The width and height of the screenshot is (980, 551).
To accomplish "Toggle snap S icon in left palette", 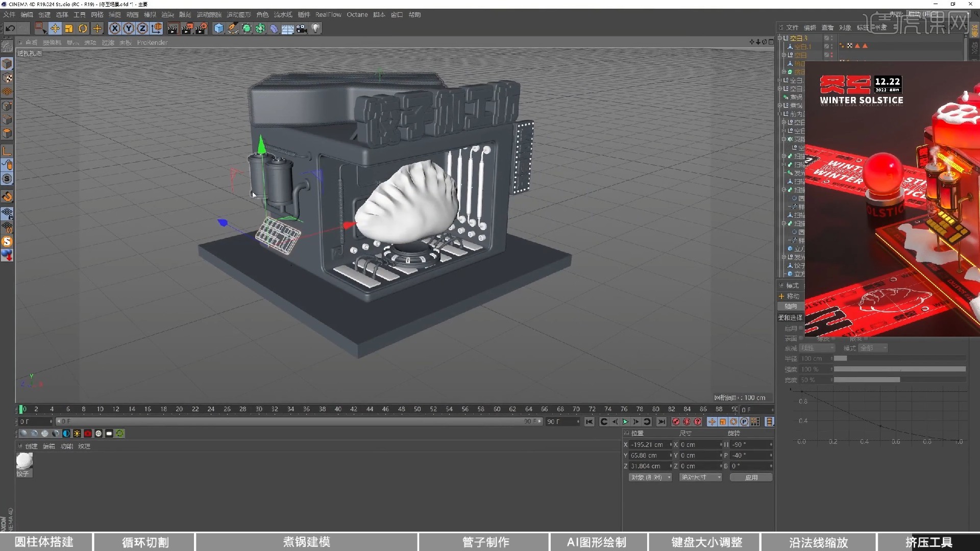I will (7, 179).
